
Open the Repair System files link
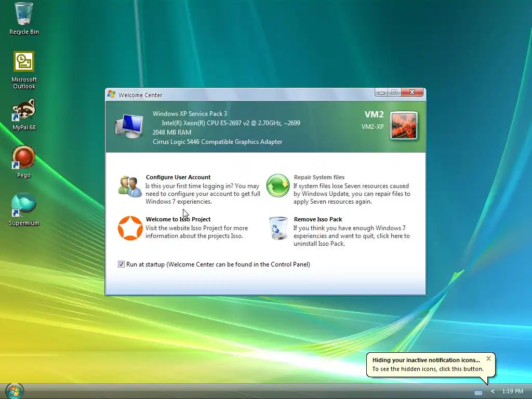(x=319, y=177)
